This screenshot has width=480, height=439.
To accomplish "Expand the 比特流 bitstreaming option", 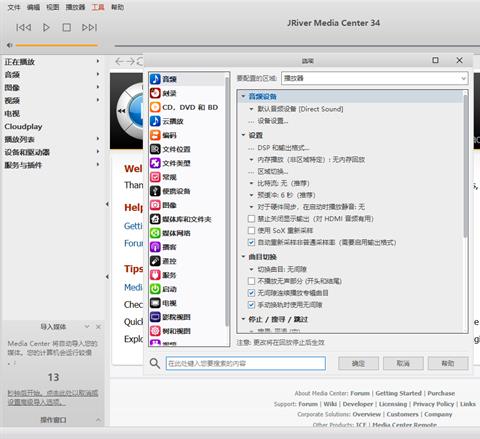I will 252,183.
